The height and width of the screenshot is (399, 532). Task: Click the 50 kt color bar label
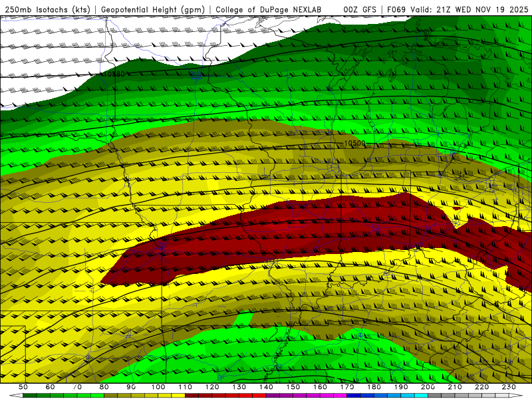(23, 387)
